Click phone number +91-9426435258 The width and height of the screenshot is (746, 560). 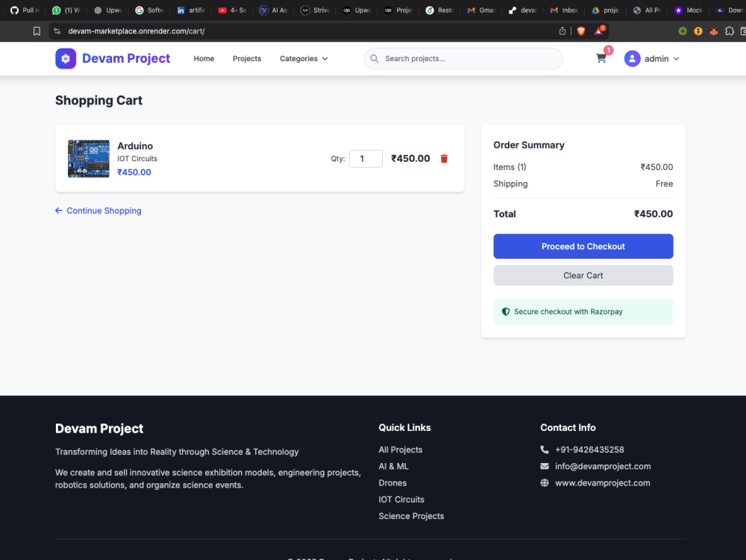[x=589, y=449]
